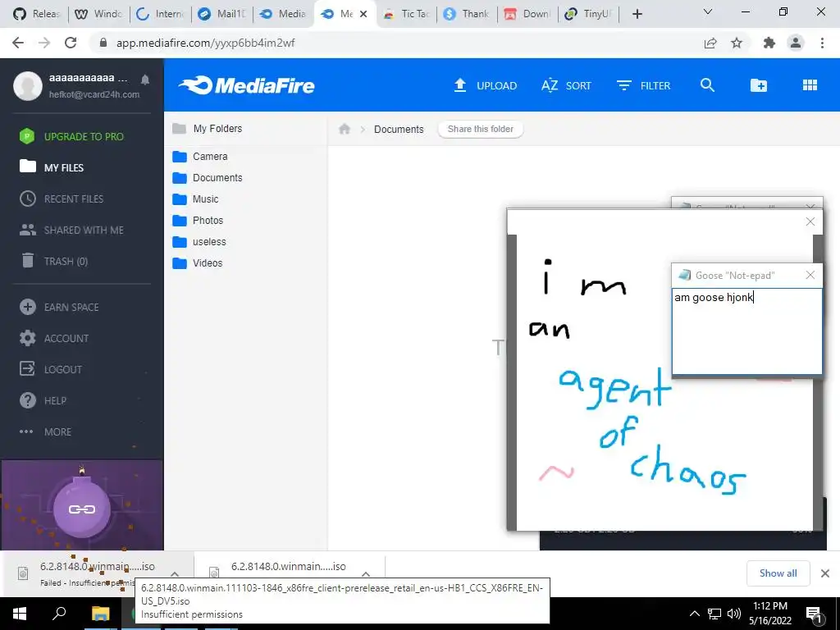Screen dimensions: 840x630
Task: Open the Videos folder
Action: [197, 263]
